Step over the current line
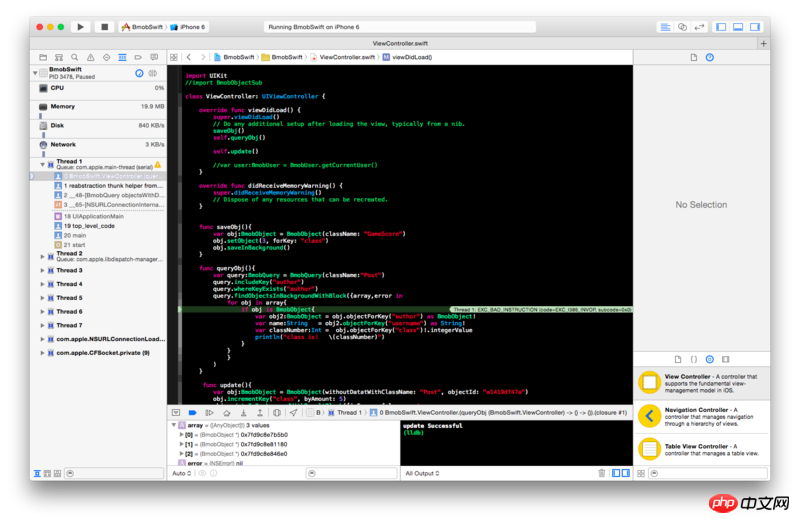The image size is (800, 523). 227,413
